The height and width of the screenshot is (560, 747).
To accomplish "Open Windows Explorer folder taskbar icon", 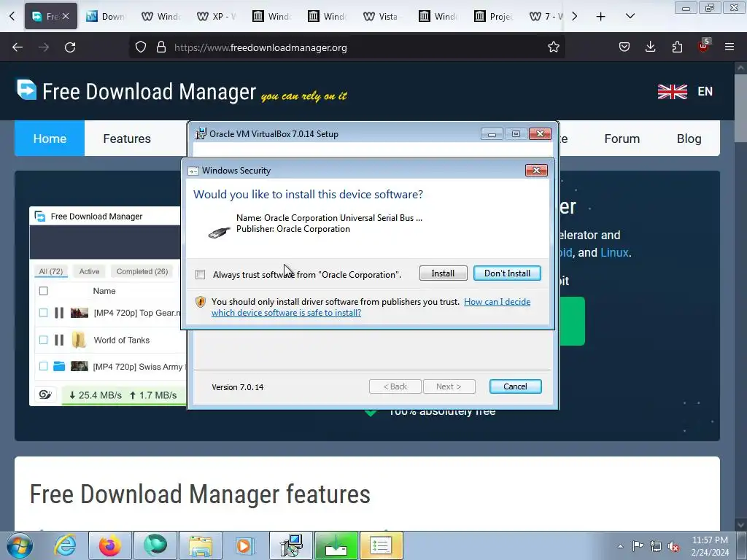I will tap(200, 545).
